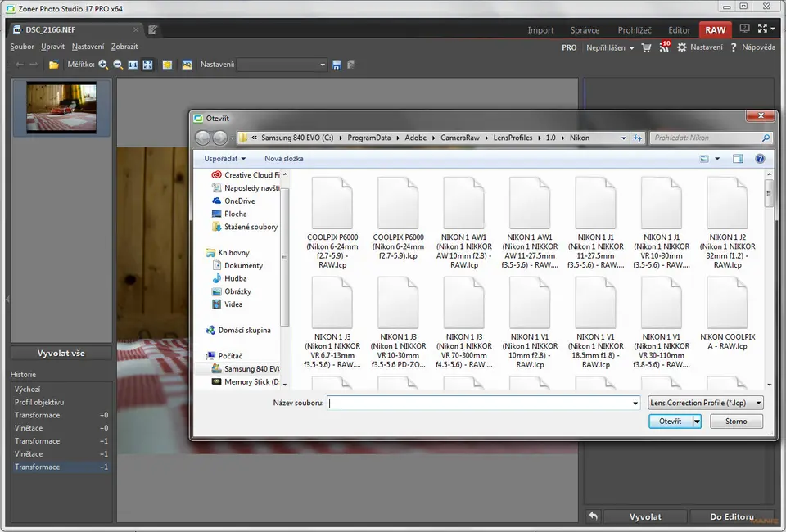Toggle the preview pane in file dialog
Image resolution: width=786 pixels, height=532 pixels.
[738, 159]
